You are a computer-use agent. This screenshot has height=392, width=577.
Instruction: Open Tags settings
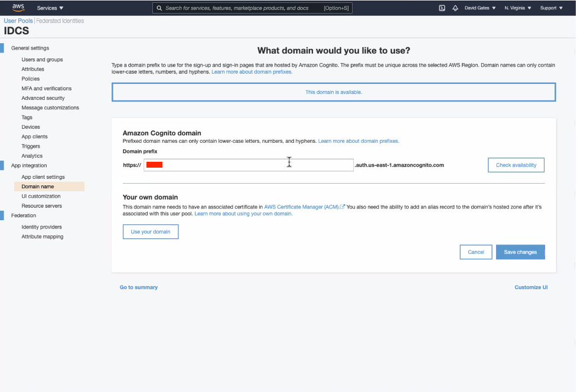27,117
